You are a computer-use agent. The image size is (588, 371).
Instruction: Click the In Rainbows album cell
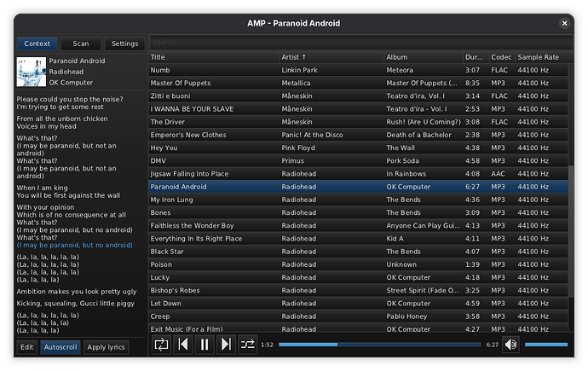tap(406, 174)
